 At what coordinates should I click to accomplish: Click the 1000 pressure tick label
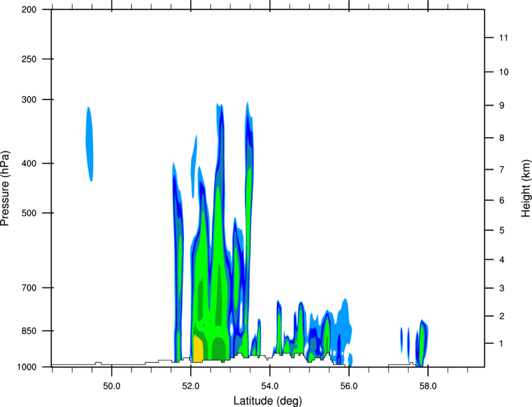27,368
